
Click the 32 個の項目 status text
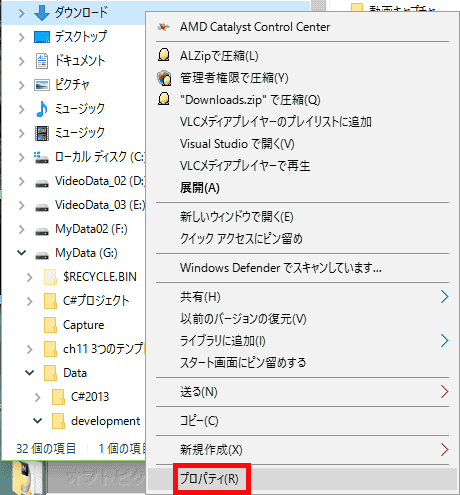[46, 449]
